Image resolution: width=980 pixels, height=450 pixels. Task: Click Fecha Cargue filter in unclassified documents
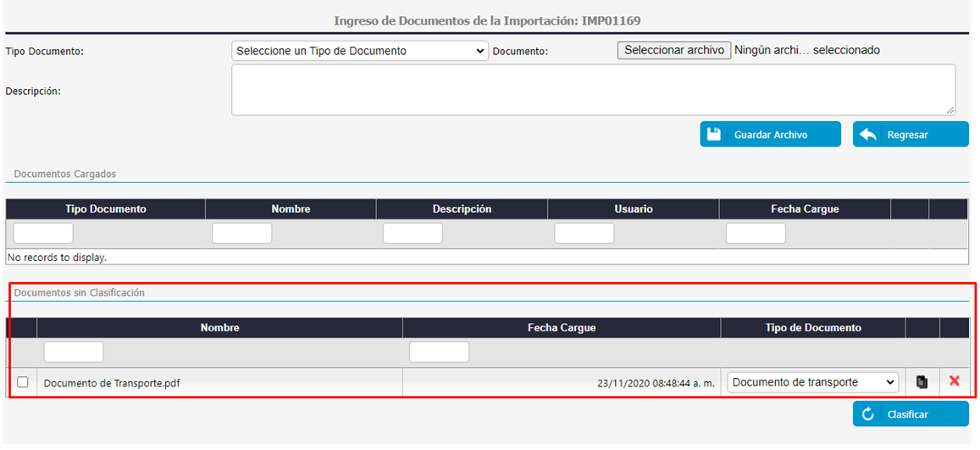pos(439,352)
